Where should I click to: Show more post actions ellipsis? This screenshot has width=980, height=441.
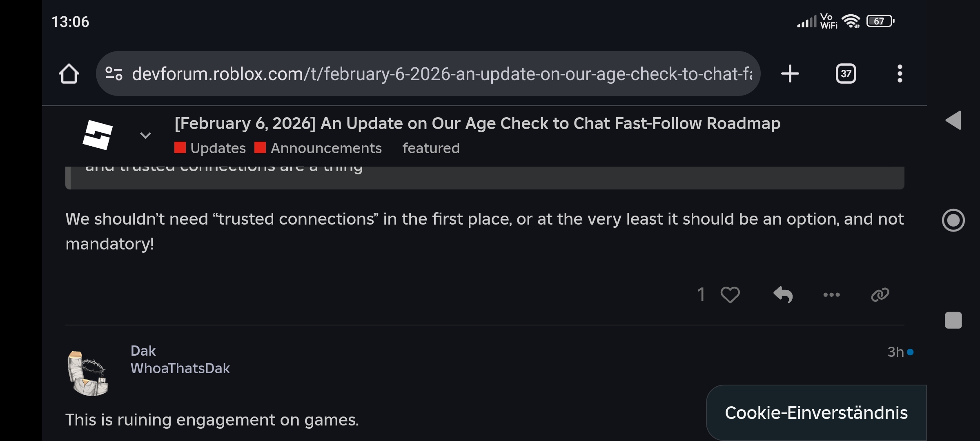coord(831,294)
